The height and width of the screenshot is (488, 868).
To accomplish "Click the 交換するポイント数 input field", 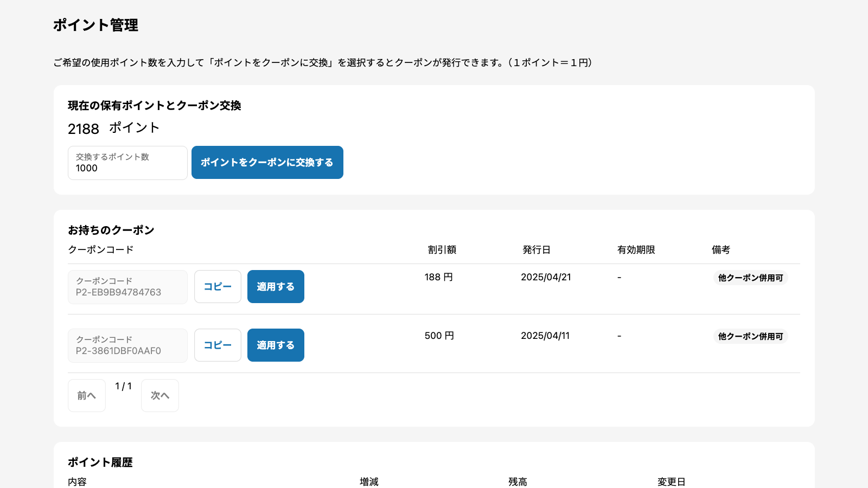I will (x=127, y=163).
